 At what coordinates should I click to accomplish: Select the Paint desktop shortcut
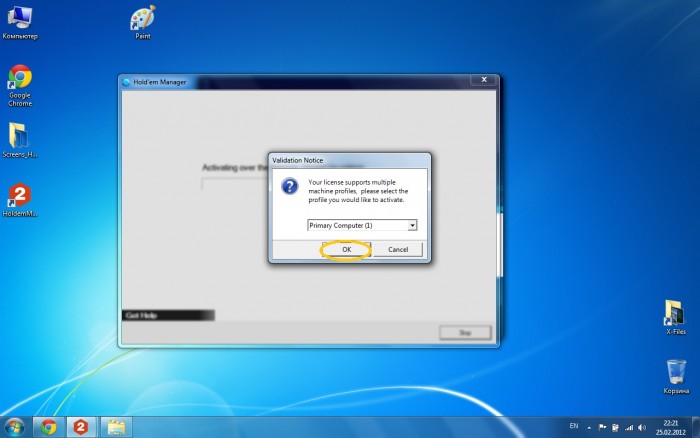point(143,22)
